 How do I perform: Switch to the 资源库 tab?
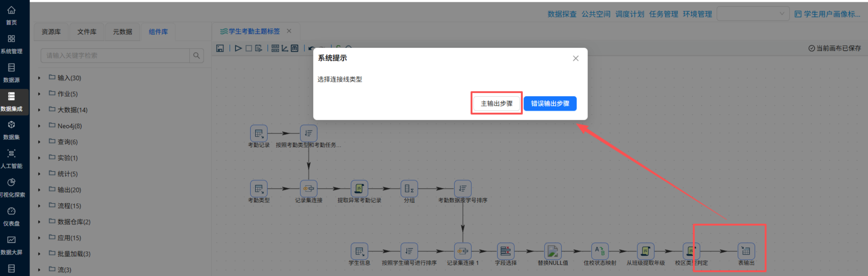(x=51, y=32)
